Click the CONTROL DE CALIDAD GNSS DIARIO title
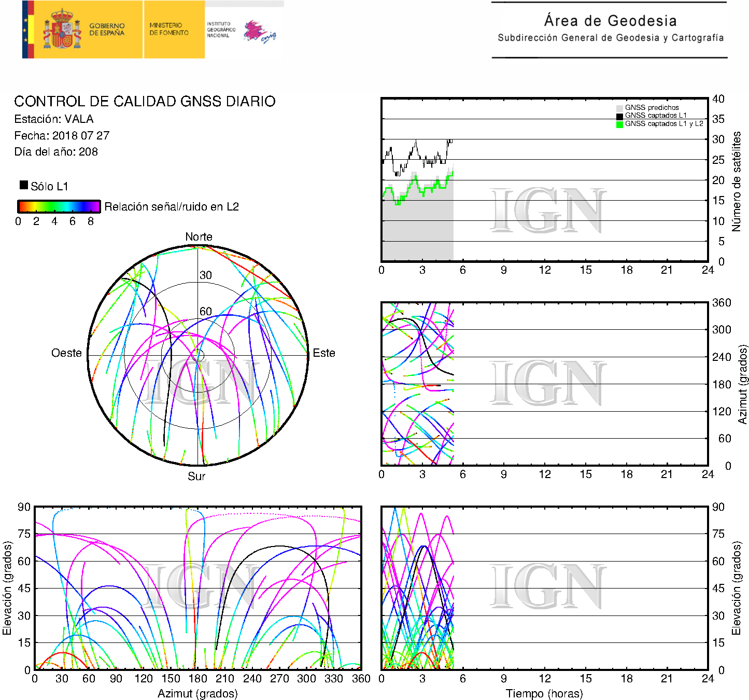 click(145, 102)
